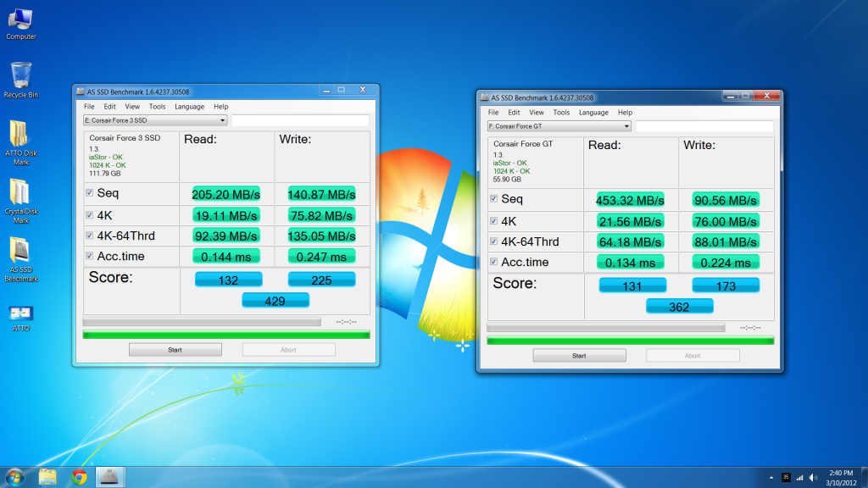
Task: Minimize the Corsair Force GT benchmark window
Action: [x=731, y=96]
